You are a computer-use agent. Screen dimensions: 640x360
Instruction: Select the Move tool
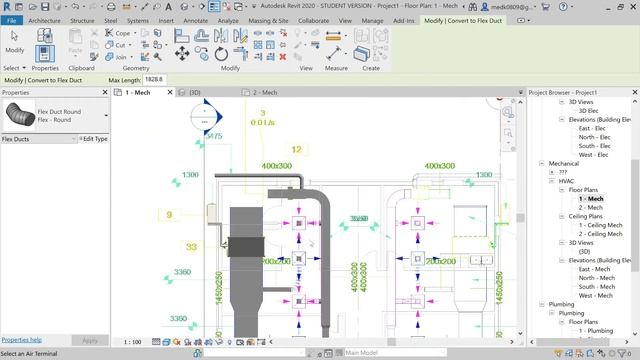pyautogui.click(x=182, y=53)
